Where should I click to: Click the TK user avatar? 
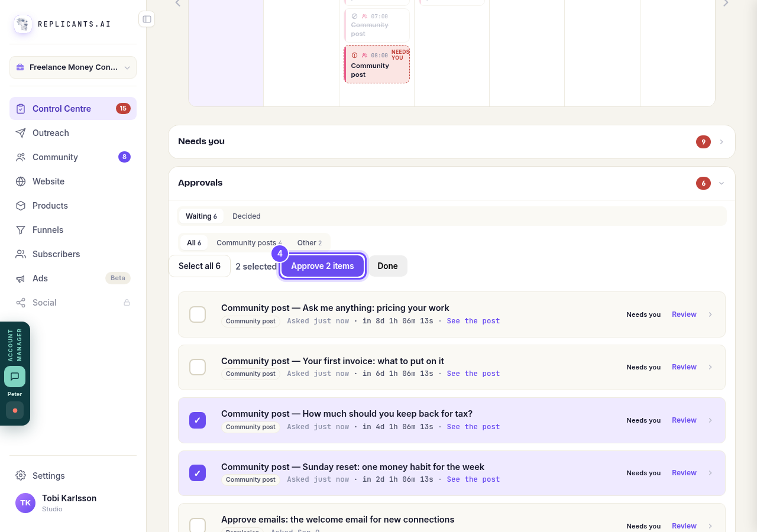pos(25,503)
